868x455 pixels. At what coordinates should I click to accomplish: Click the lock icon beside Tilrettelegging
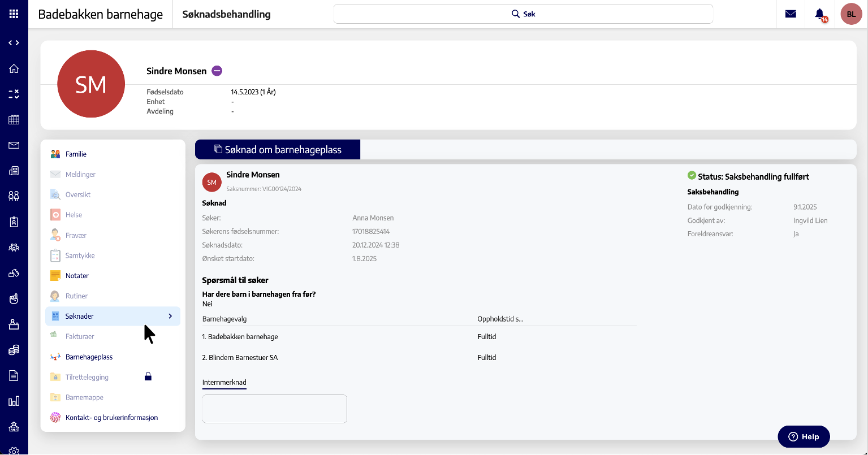coord(148,376)
